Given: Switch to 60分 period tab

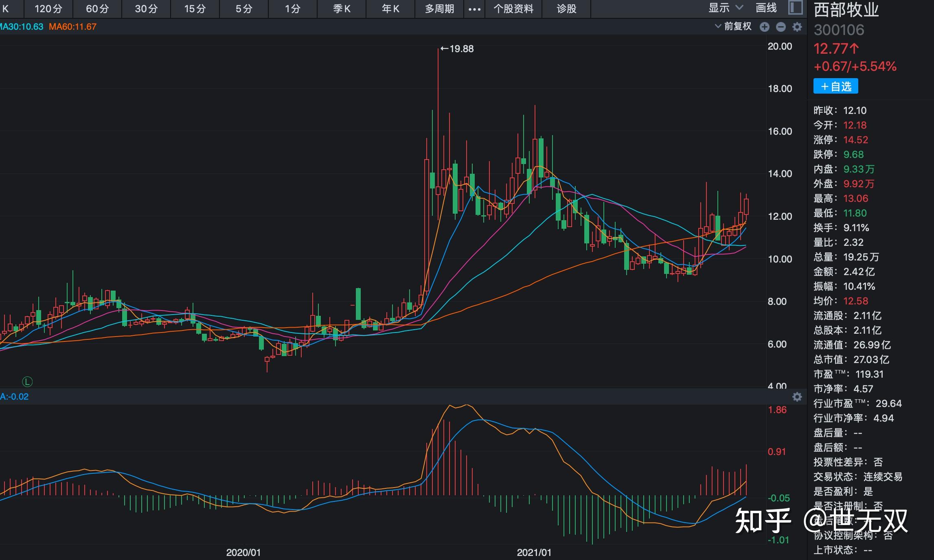Looking at the screenshot, I should [97, 9].
